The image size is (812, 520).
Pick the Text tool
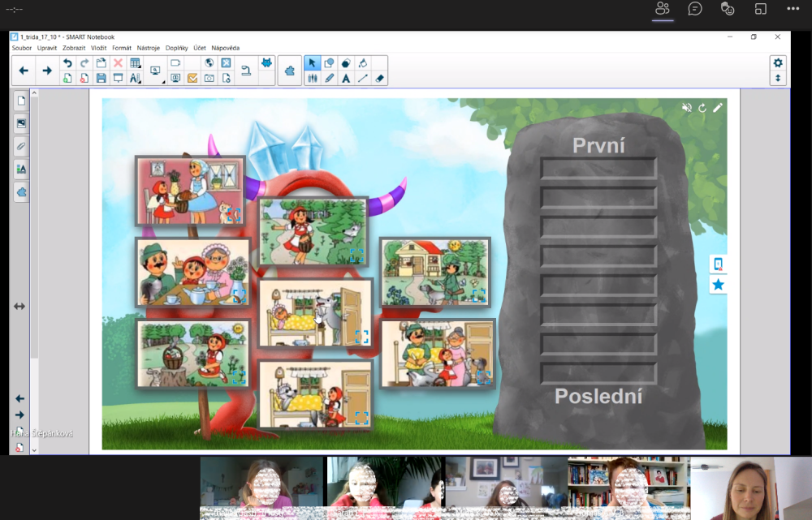pos(346,79)
